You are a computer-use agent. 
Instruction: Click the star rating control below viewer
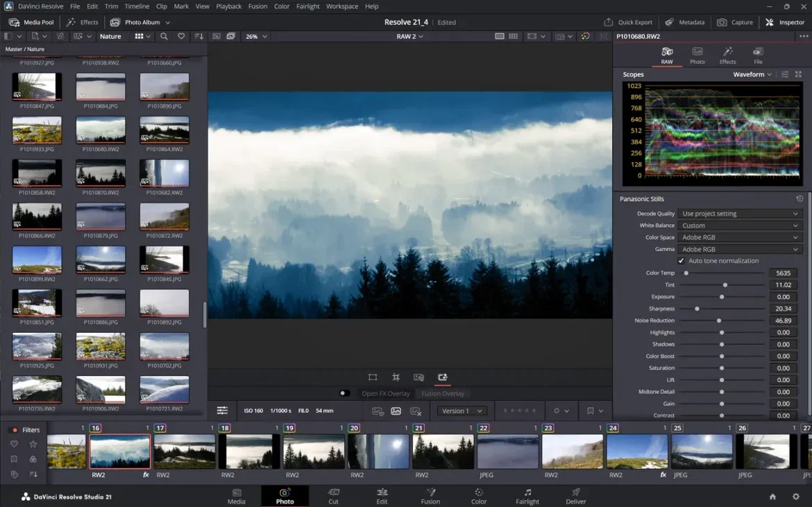tap(519, 411)
